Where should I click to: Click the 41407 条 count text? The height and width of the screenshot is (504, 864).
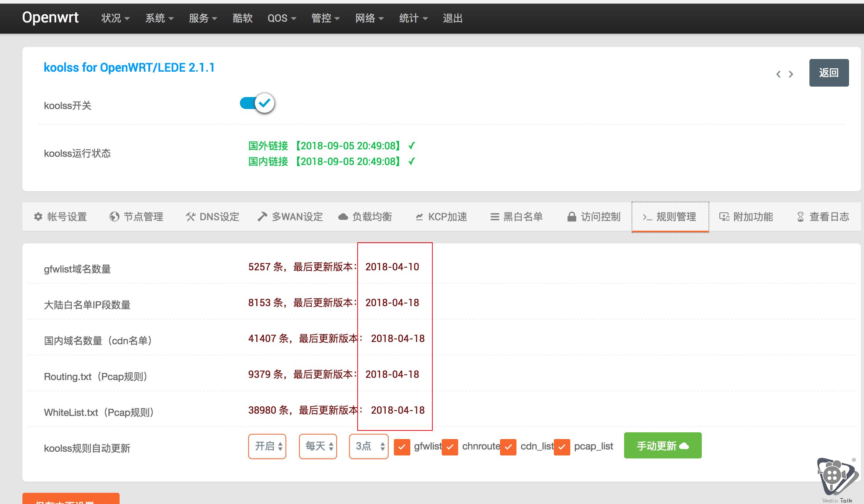(268, 338)
